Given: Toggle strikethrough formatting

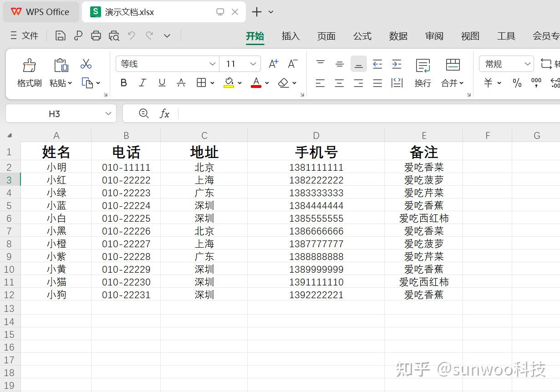Looking at the screenshot, I should [x=181, y=83].
